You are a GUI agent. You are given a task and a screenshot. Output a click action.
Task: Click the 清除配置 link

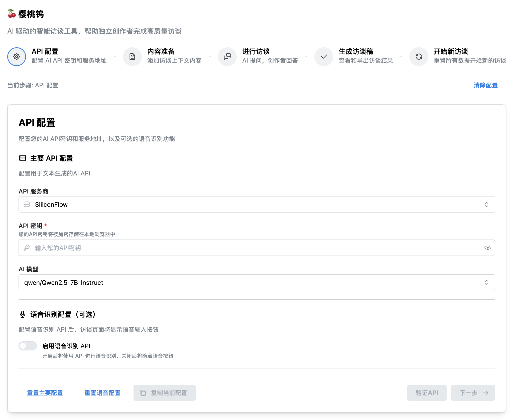point(485,85)
